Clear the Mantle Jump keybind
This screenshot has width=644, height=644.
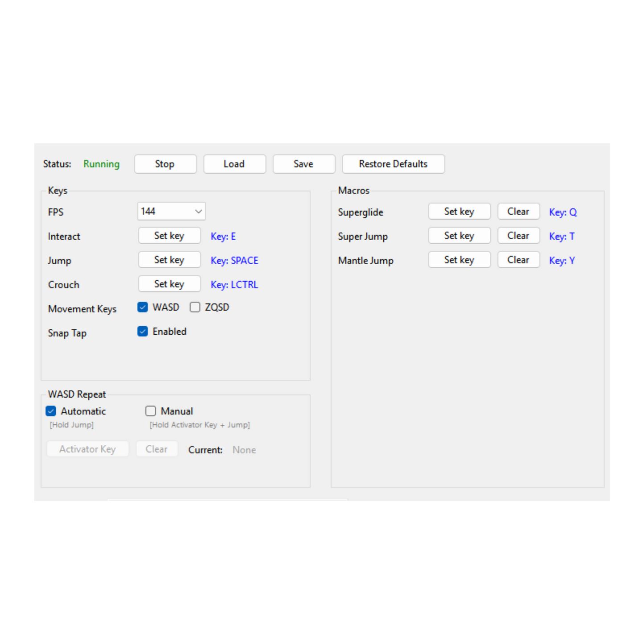coord(518,259)
